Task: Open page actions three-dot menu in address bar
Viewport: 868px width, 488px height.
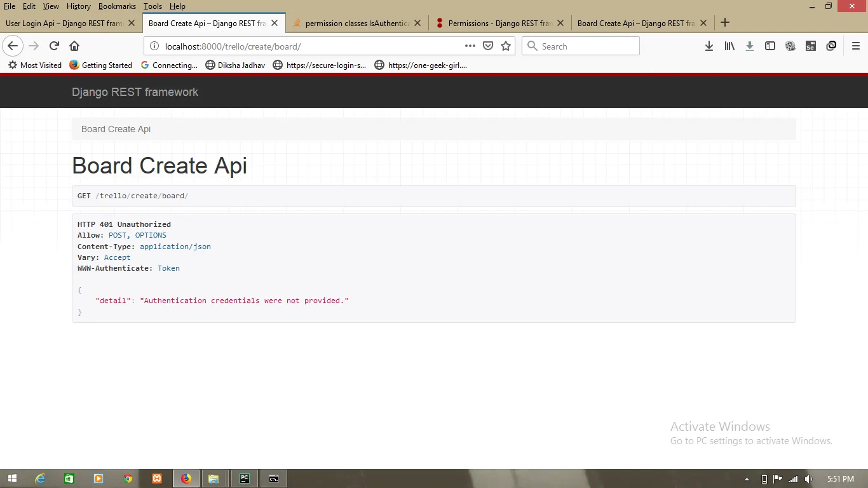Action: [x=470, y=46]
